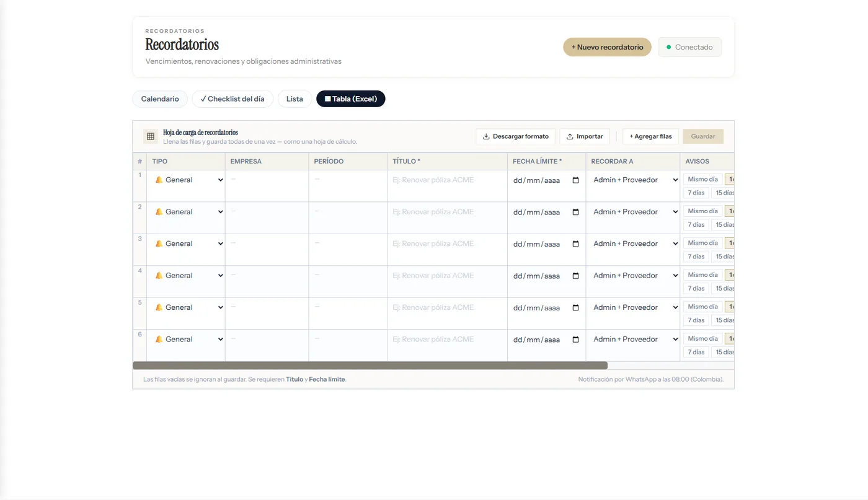This screenshot has width=868, height=500.
Task: Open the Tipo dropdown in row 2
Action: click(x=187, y=212)
